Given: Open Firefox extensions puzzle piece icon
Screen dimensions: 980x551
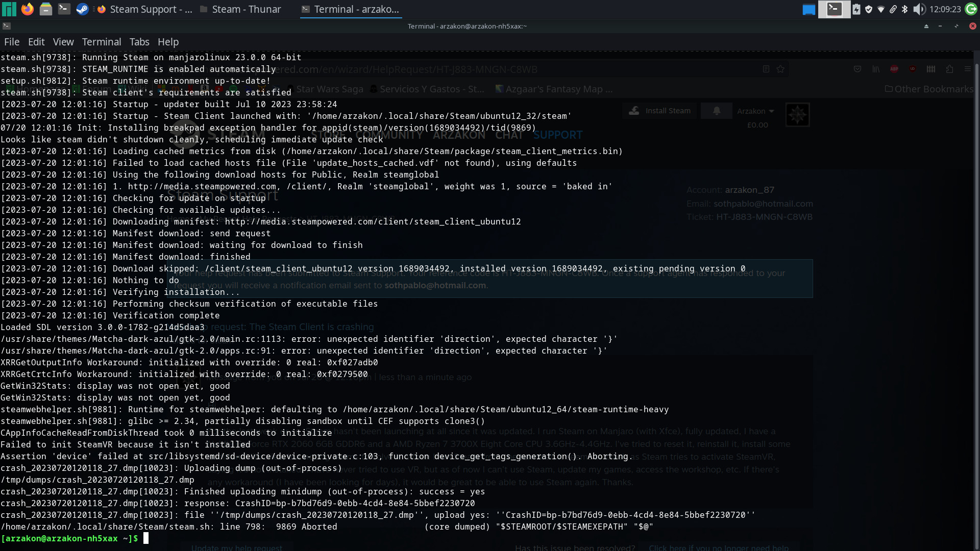Looking at the screenshot, I should pyautogui.click(x=950, y=69).
